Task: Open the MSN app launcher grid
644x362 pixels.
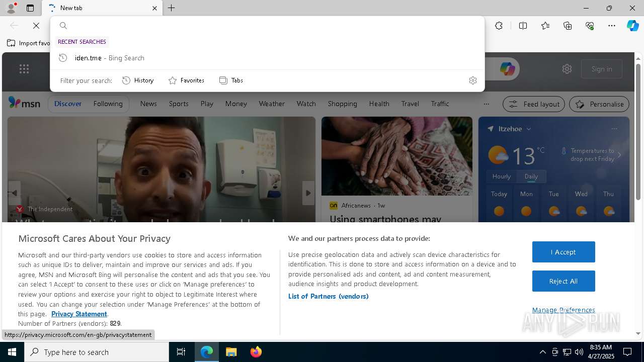Action: coord(24,69)
